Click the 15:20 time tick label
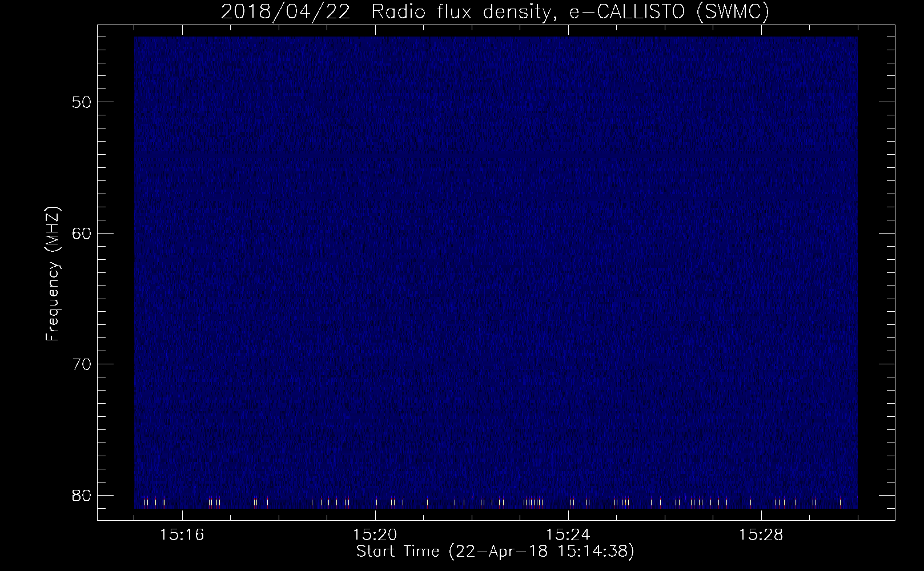The width and height of the screenshot is (924, 571). click(x=375, y=535)
